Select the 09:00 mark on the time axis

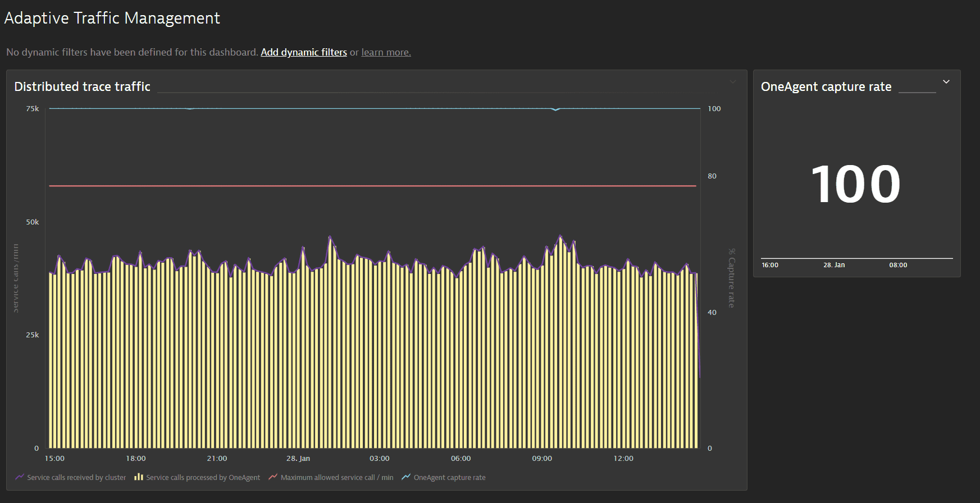pyautogui.click(x=542, y=459)
